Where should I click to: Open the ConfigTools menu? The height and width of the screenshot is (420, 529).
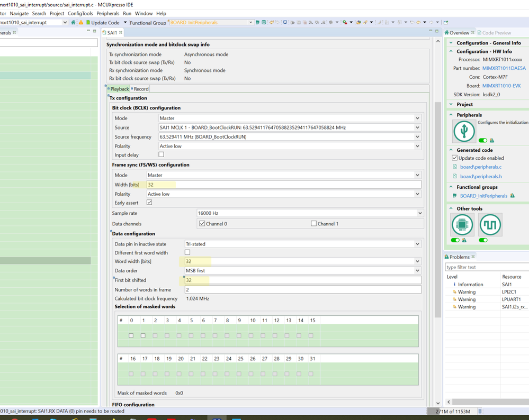tap(80, 13)
